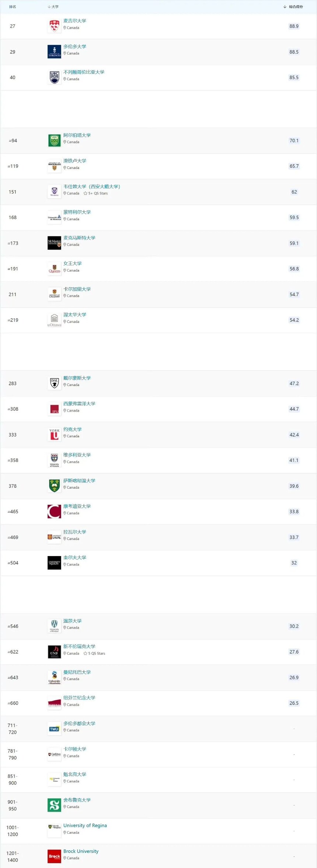The width and height of the screenshot is (317, 868).
Task: Open the 阿尔伯塔大学 link
Action: (77, 135)
